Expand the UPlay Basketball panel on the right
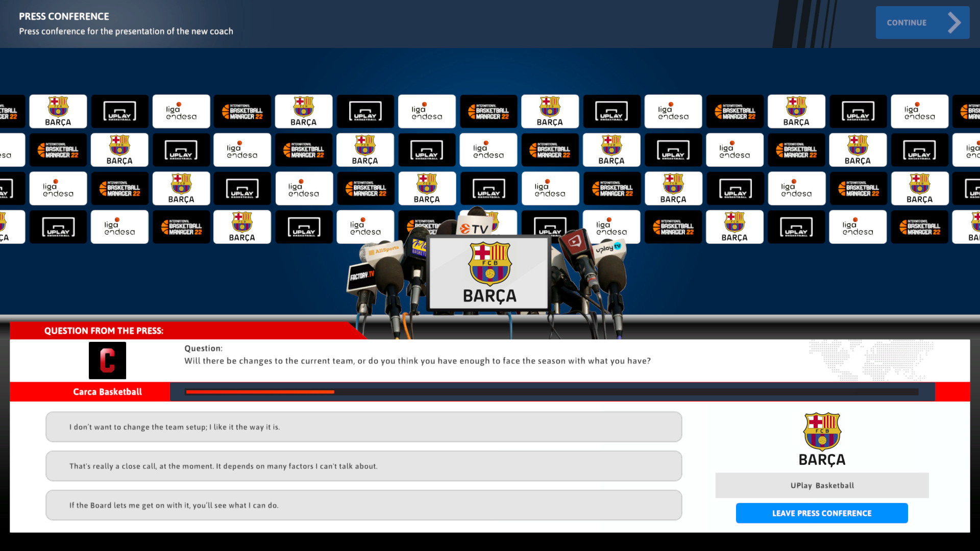980x551 pixels. pos(822,485)
